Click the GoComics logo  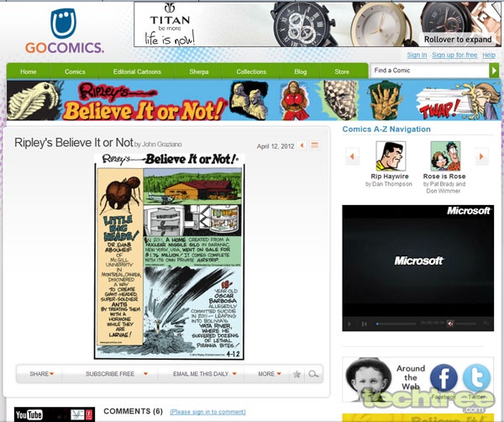(x=65, y=31)
